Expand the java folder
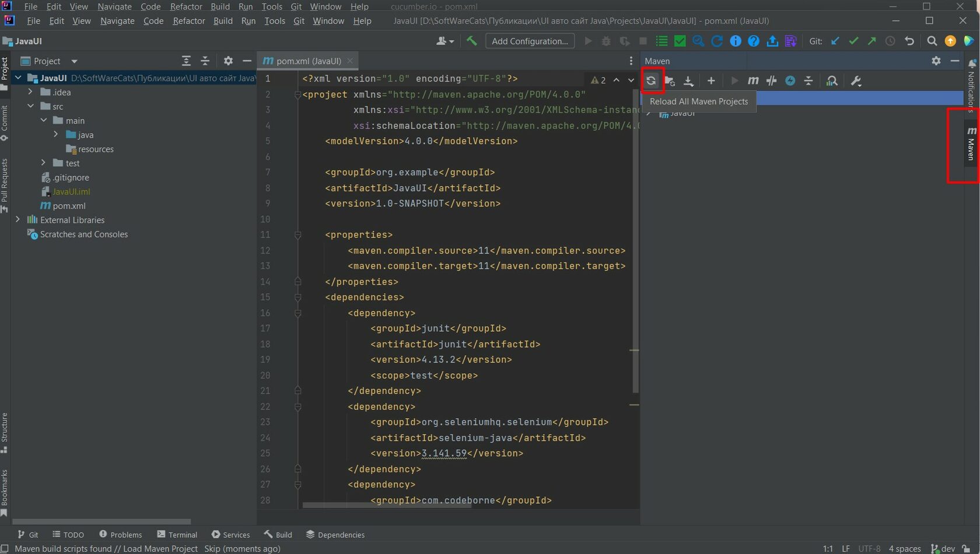 (56, 135)
